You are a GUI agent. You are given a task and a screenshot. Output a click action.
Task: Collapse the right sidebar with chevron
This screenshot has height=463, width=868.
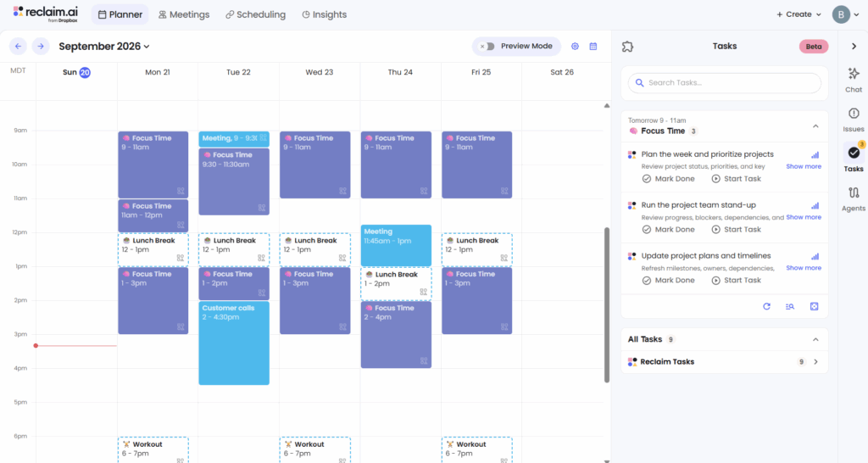tap(854, 47)
